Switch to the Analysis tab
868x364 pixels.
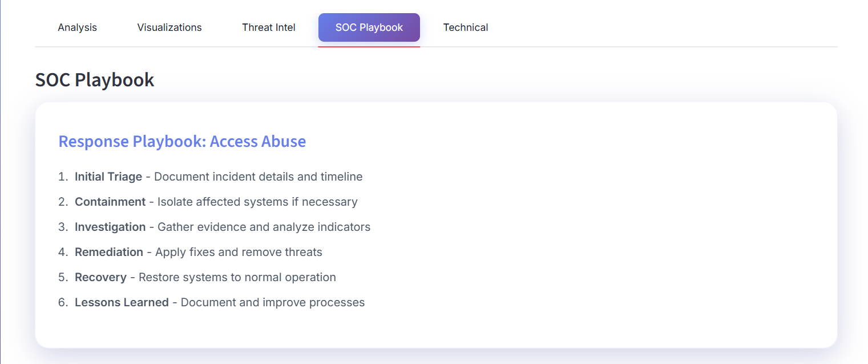(77, 27)
